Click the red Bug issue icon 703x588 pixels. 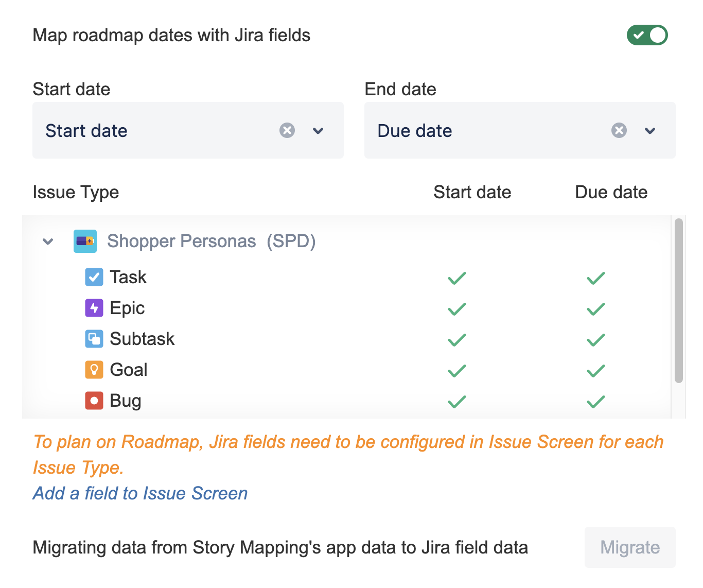[x=94, y=401]
